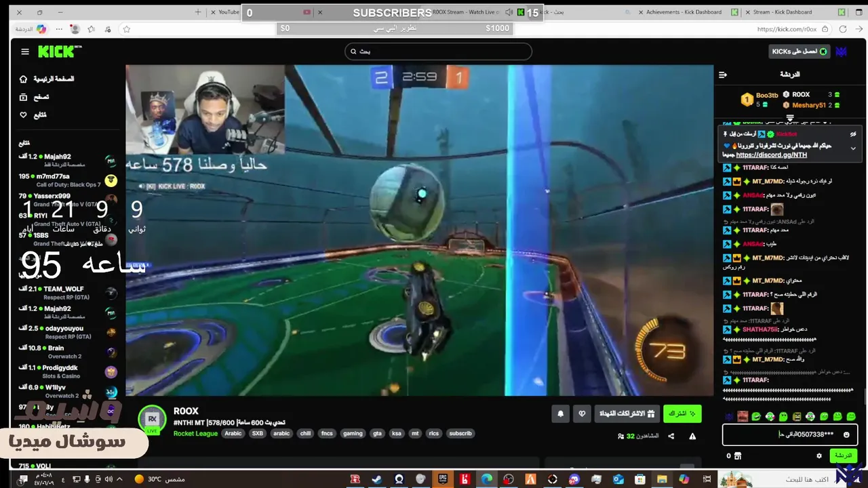Viewport: 868px width, 488px height.
Task: Click the browser address bar URL
Action: tap(787, 29)
